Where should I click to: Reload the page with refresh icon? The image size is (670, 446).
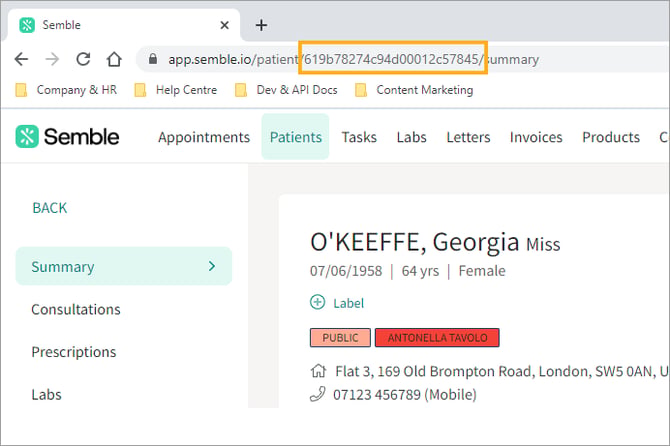[x=83, y=59]
